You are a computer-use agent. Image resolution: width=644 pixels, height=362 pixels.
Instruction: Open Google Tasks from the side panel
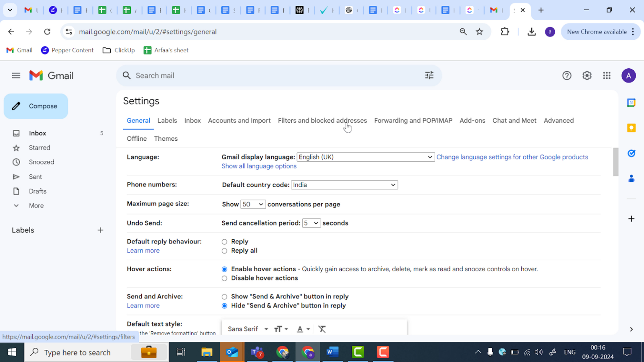click(631, 153)
